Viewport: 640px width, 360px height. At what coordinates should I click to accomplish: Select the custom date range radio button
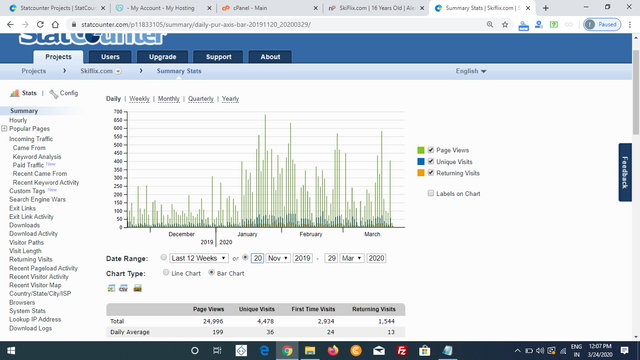point(245,257)
